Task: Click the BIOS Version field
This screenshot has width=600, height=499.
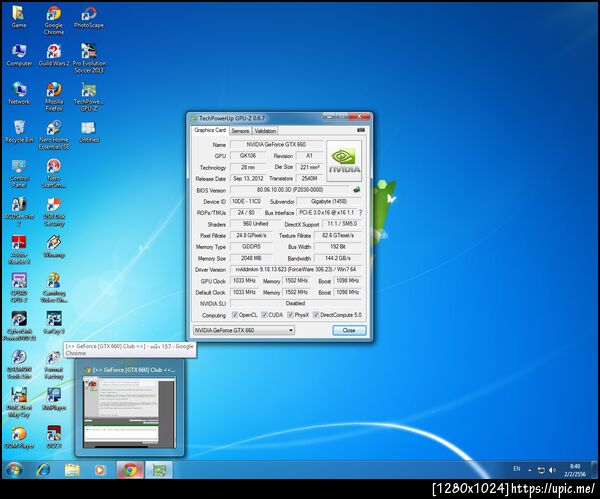Action: (290, 190)
